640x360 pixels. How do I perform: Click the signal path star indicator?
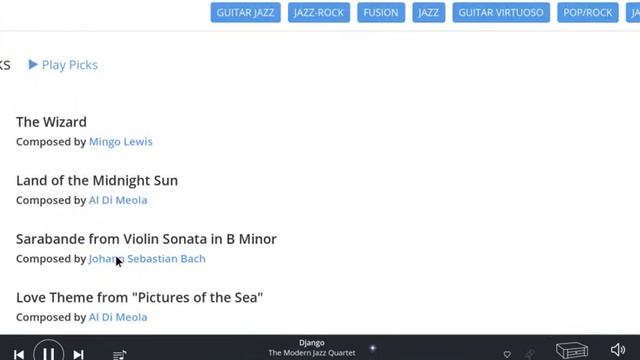pos(373,348)
